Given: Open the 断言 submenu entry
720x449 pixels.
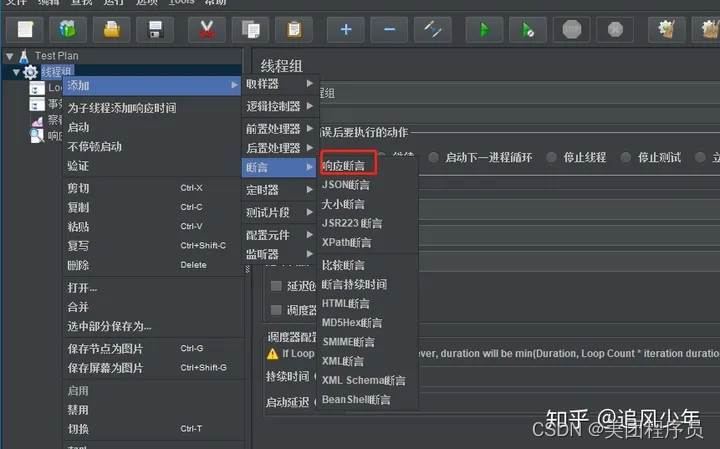Looking at the screenshot, I should click(x=280, y=168).
